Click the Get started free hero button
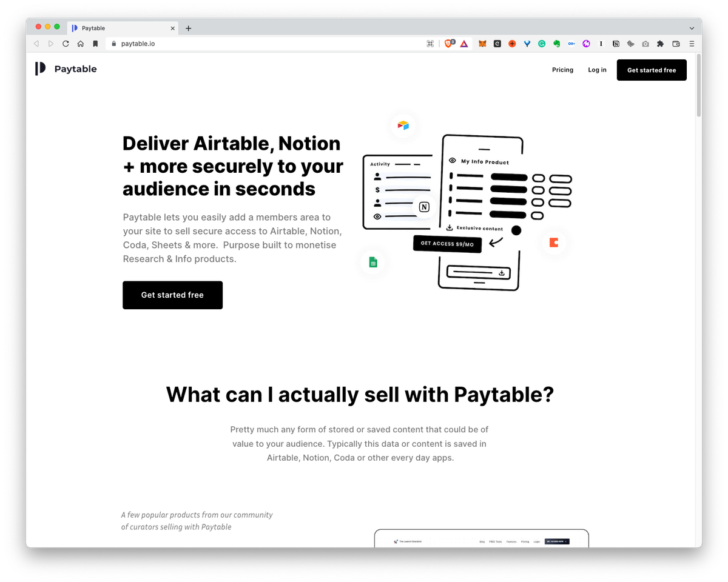Image resolution: width=728 pixels, height=582 pixels. (172, 295)
